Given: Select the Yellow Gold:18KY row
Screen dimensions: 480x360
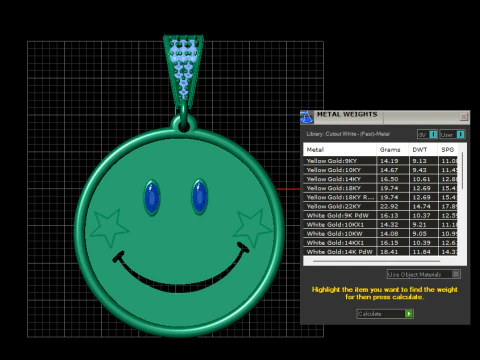Looking at the screenshot, I should (380, 188).
